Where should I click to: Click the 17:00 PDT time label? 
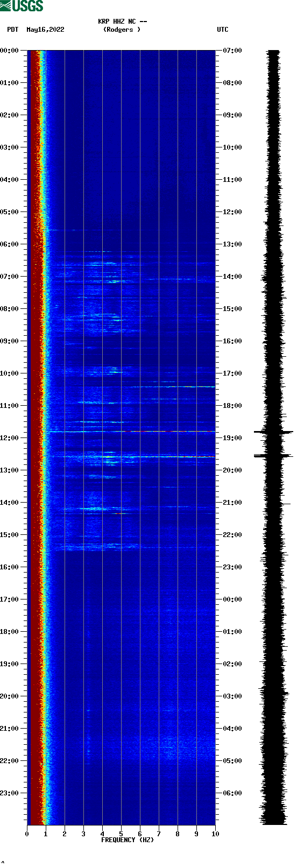click(x=10, y=599)
